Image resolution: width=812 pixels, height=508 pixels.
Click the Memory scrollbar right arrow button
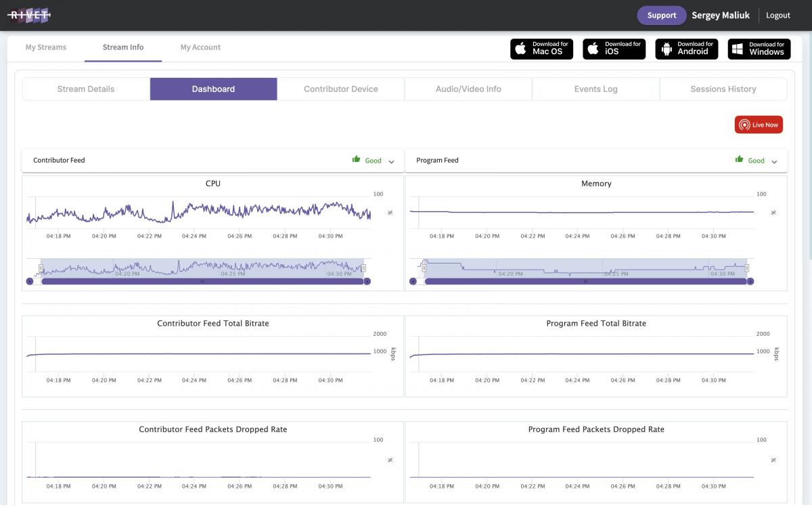(x=750, y=281)
